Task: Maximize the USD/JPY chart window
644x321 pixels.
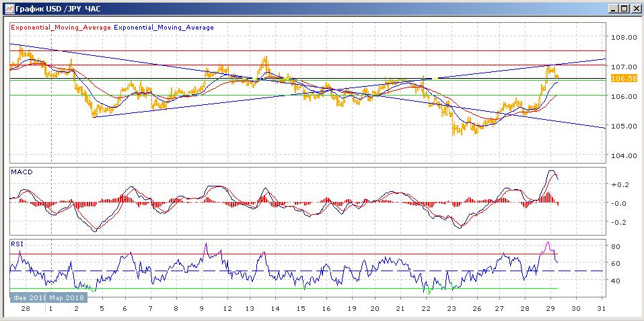Action: click(624, 9)
